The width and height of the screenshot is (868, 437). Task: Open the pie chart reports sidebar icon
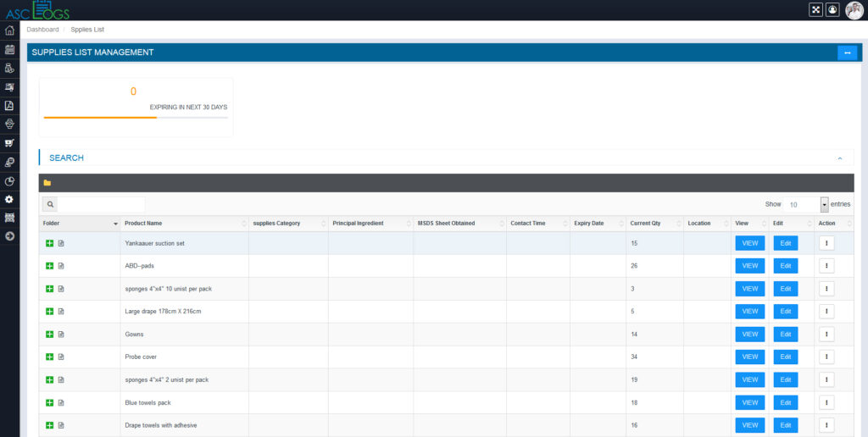[9, 180]
